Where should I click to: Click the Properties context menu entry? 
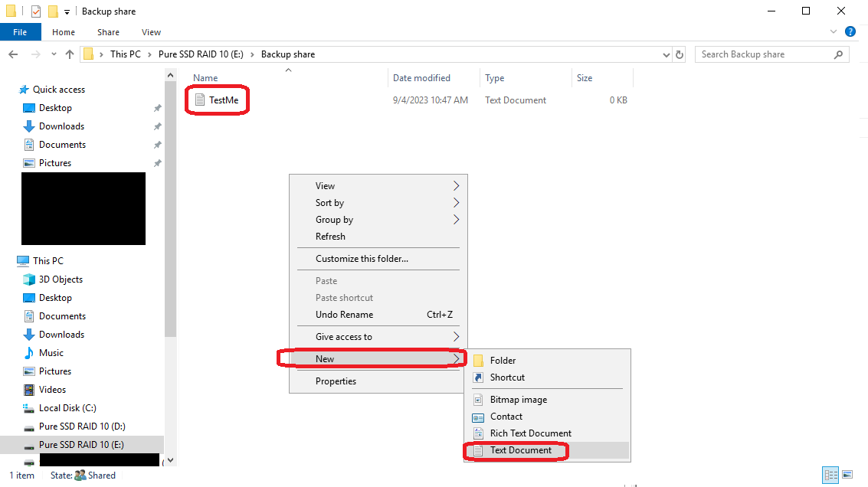coord(336,381)
